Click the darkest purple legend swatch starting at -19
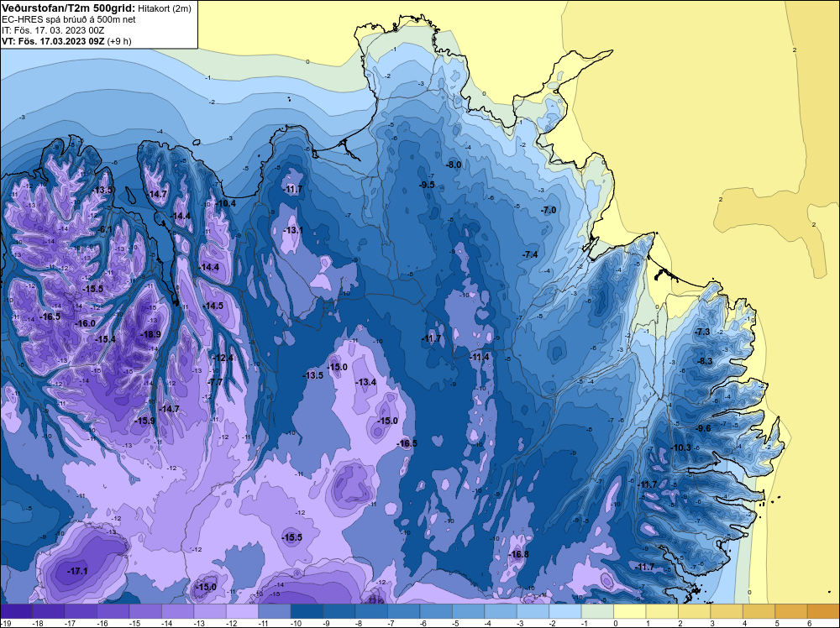This screenshot has height=628, width=840. [x=16, y=611]
